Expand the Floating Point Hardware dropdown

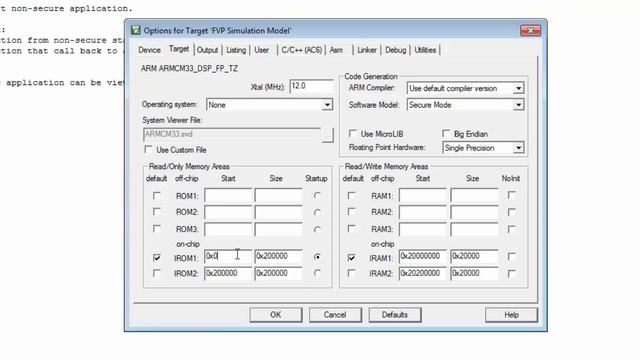(x=518, y=148)
